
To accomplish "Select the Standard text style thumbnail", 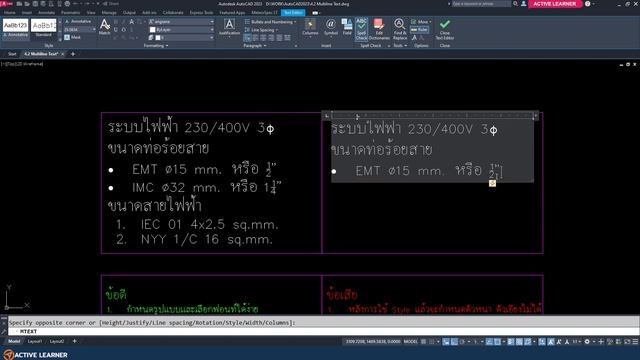I will tap(44, 28).
